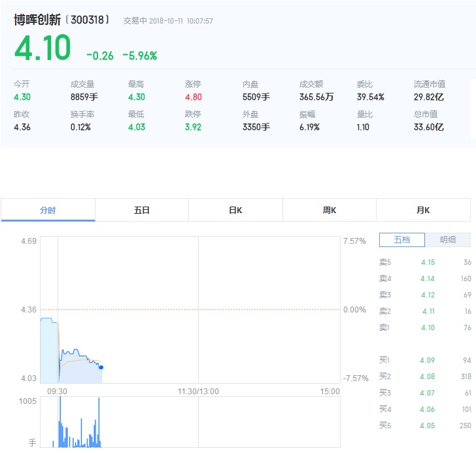Click the 09:30 time axis label
The height and width of the screenshot is (453, 476).
coord(57,392)
